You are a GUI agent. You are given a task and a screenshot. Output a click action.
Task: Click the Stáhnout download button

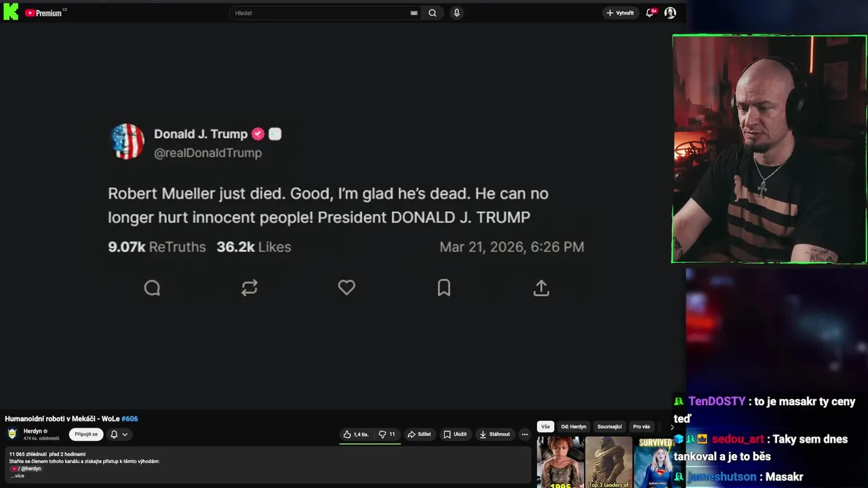tap(494, 434)
